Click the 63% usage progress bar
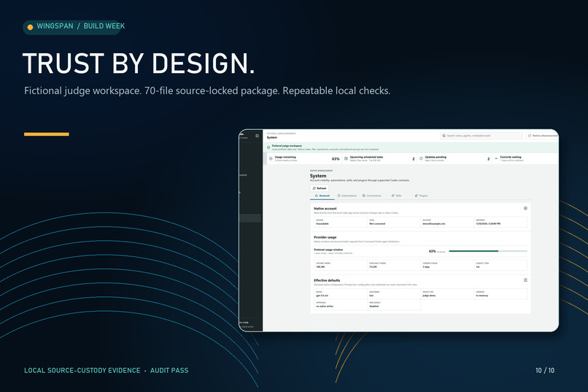Screen dimensions: 588x392 tap(488, 251)
